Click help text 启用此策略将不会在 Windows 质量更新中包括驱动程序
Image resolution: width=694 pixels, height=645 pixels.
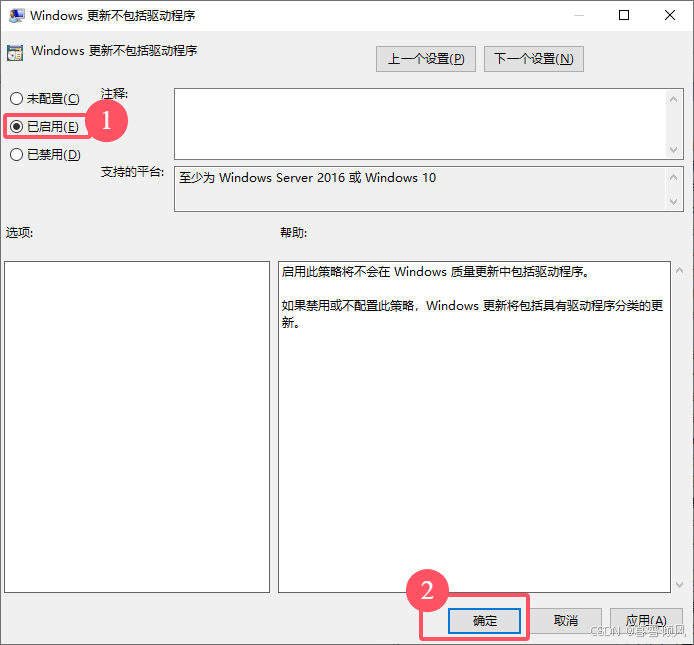[436, 271]
